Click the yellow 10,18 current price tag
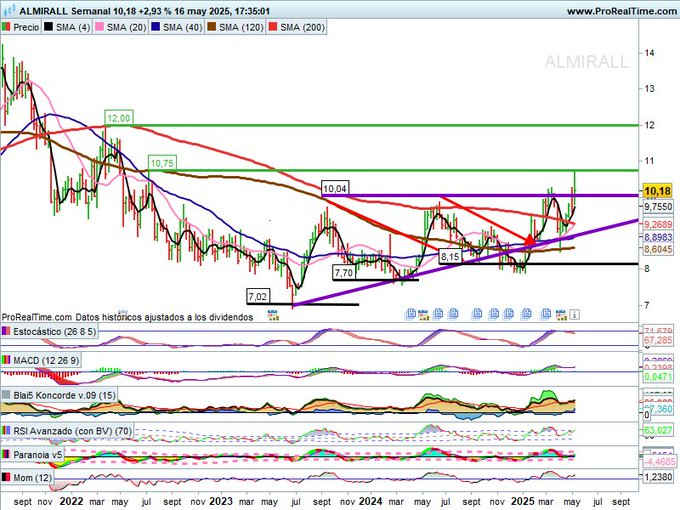Image resolution: width=680 pixels, height=510 pixels. [x=657, y=191]
